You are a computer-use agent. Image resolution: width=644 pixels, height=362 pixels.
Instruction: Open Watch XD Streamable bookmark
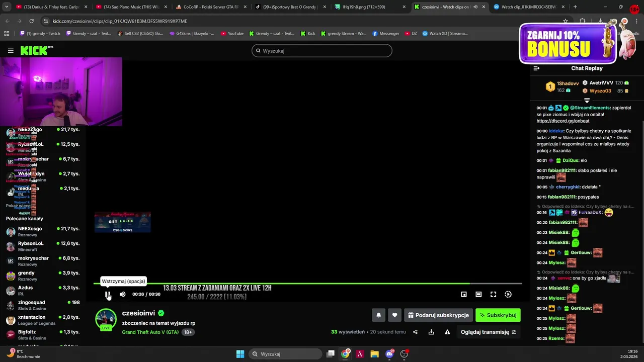pos(445,34)
